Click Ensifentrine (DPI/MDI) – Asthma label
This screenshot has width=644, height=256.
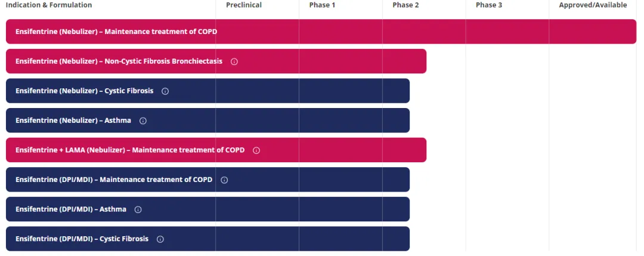(x=71, y=209)
